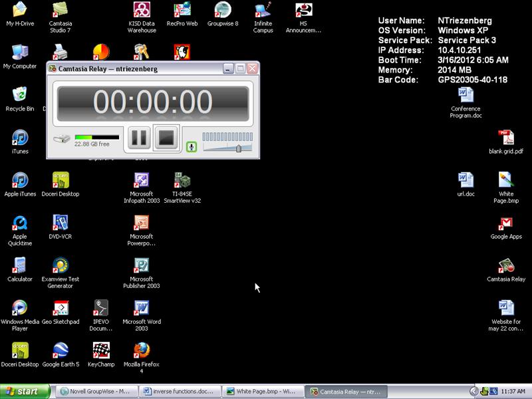Click the blue system tray icon beside the clock

point(493,391)
